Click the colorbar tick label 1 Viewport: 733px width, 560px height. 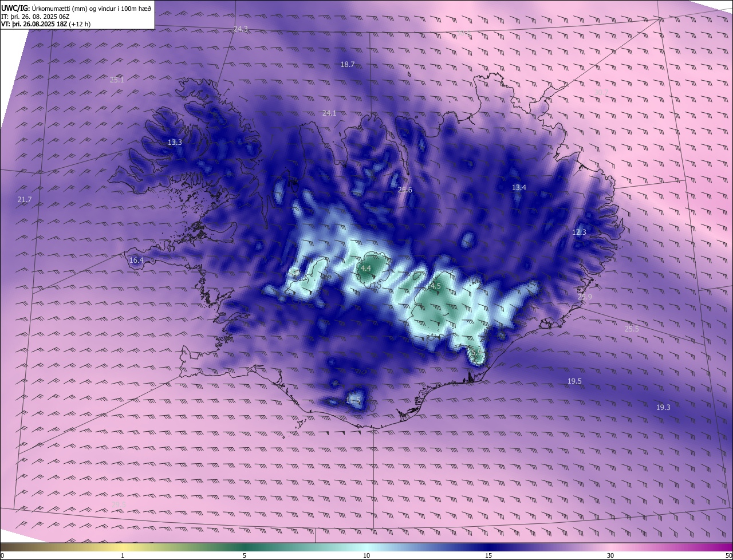tap(123, 556)
